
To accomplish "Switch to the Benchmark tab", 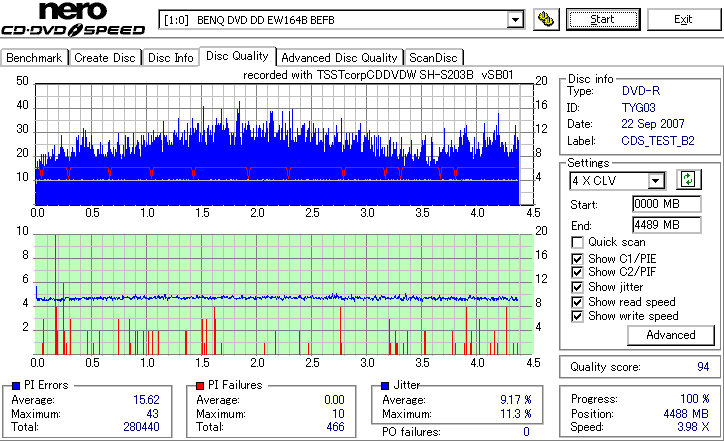I will 34,58.
